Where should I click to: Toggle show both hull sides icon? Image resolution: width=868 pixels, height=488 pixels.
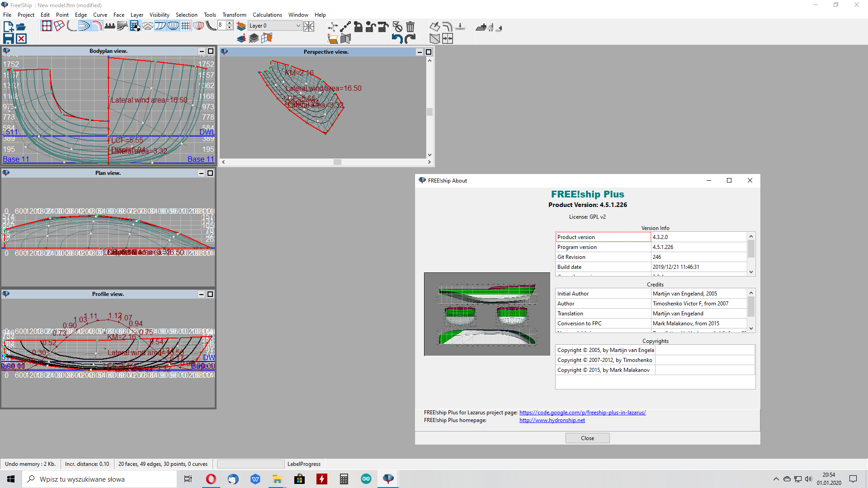(198, 26)
